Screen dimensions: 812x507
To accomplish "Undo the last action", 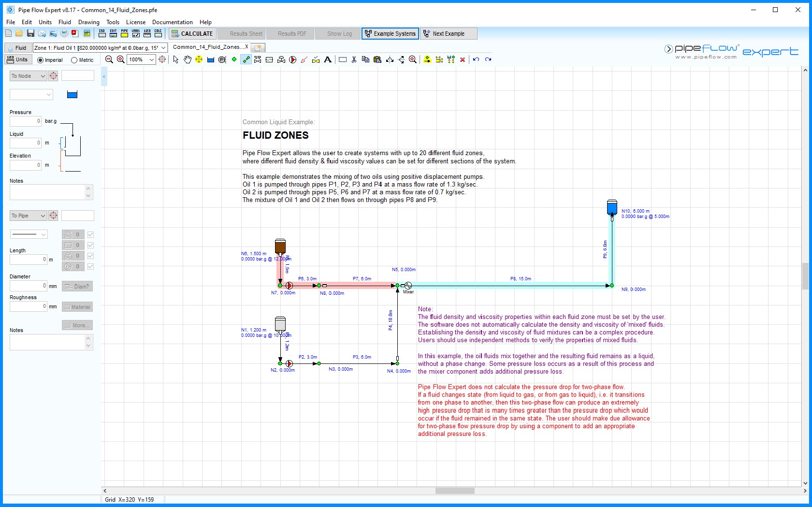I will (476, 59).
